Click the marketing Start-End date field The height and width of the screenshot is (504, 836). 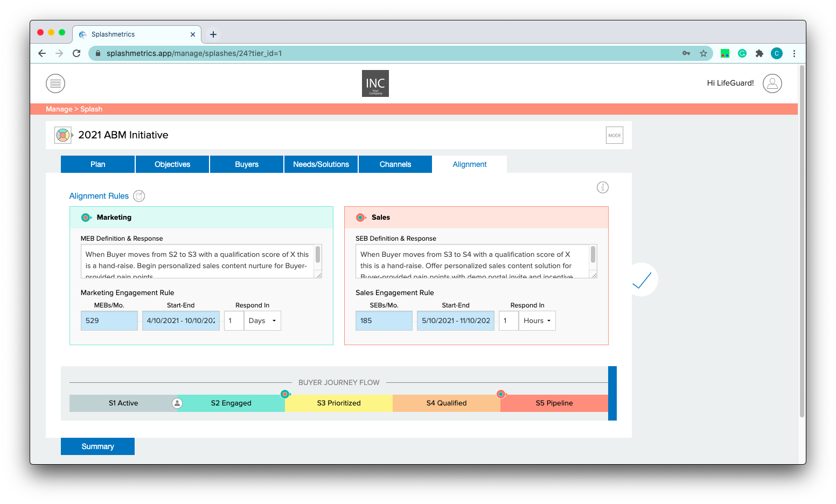point(181,320)
